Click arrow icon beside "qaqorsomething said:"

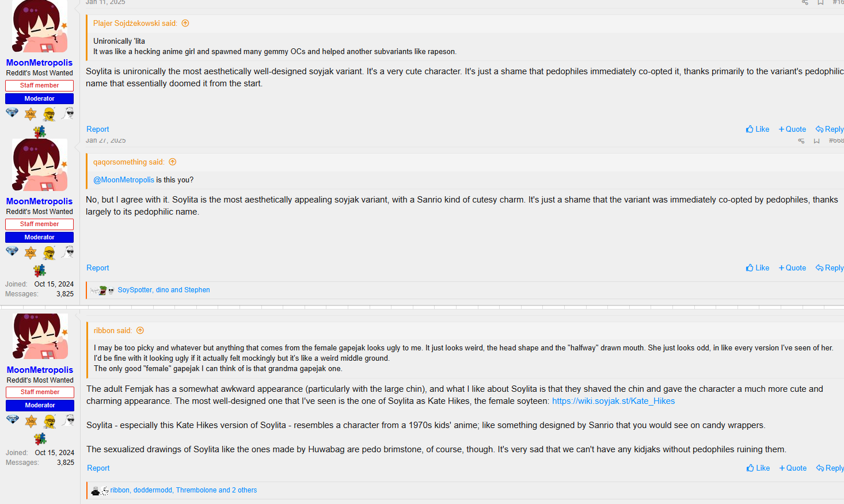(x=173, y=162)
